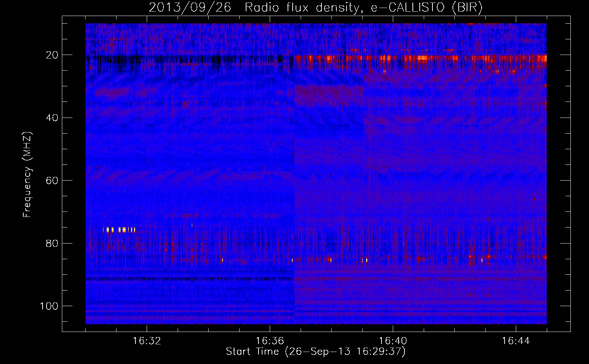Click the '80' frequency tick label

point(52,244)
